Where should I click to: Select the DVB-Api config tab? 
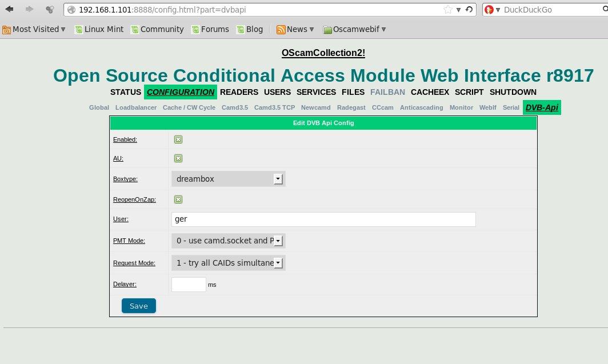pos(542,107)
